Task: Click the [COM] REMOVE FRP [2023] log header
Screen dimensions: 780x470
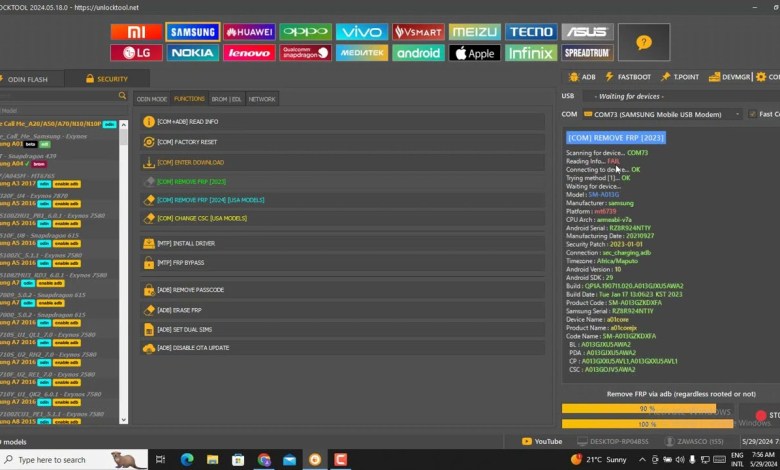Action: (616, 138)
